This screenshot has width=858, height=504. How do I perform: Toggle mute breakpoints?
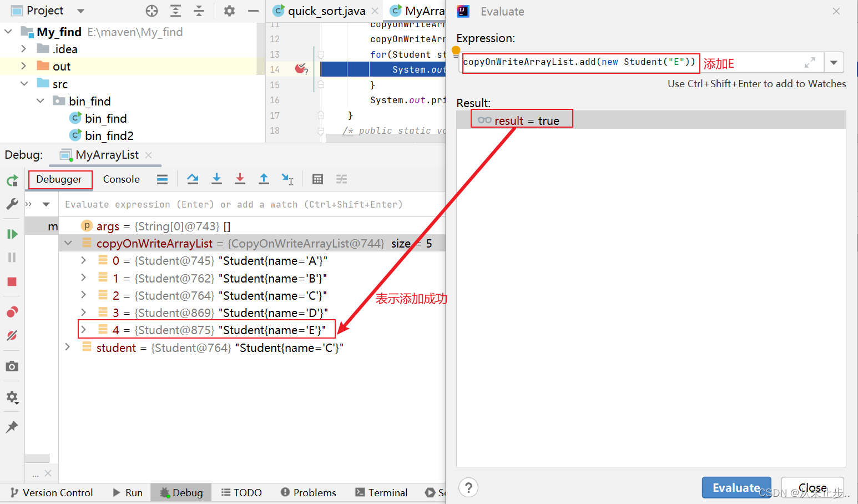tap(12, 335)
